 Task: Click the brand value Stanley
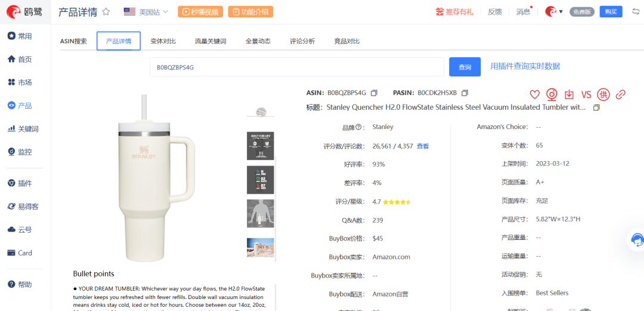click(x=383, y=127)
